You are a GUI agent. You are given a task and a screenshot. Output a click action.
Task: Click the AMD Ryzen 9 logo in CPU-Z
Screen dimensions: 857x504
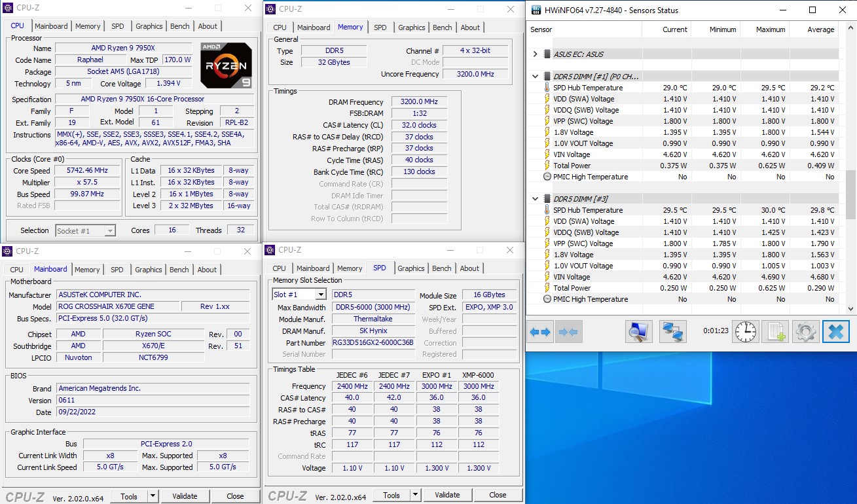pos(227,65)
